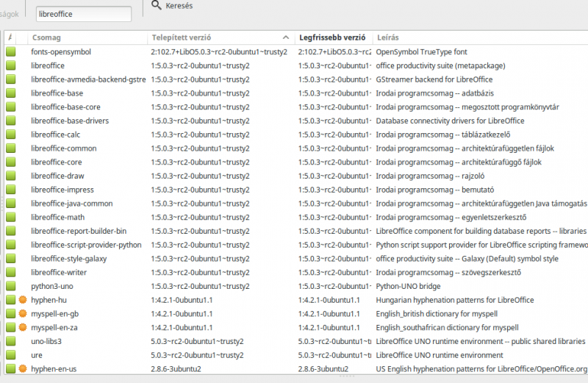Click 'English_british dictionary for myspell' description
Viewport: 588px width, 383px height.
pyautogui.click(x=437, y=314)
